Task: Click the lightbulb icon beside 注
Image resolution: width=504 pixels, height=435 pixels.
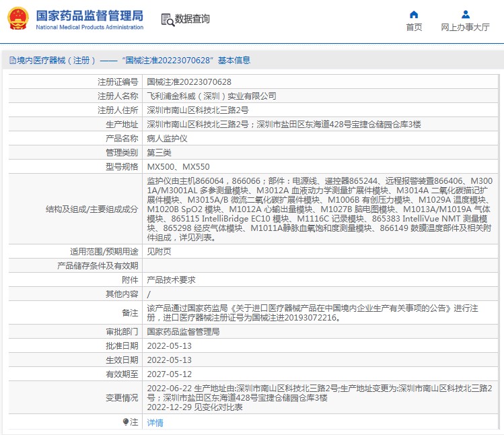Action: click(126, 422)
